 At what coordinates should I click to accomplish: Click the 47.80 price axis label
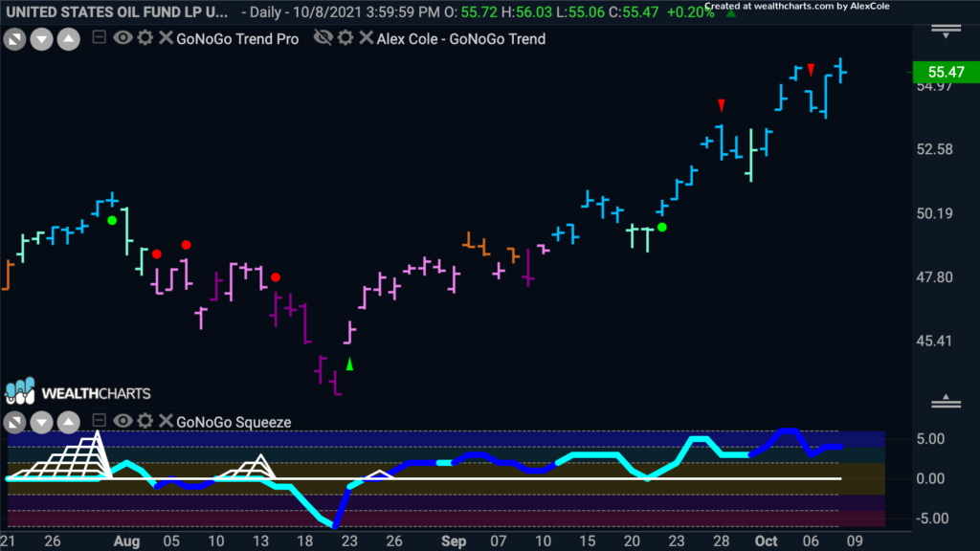coord(934,277)
